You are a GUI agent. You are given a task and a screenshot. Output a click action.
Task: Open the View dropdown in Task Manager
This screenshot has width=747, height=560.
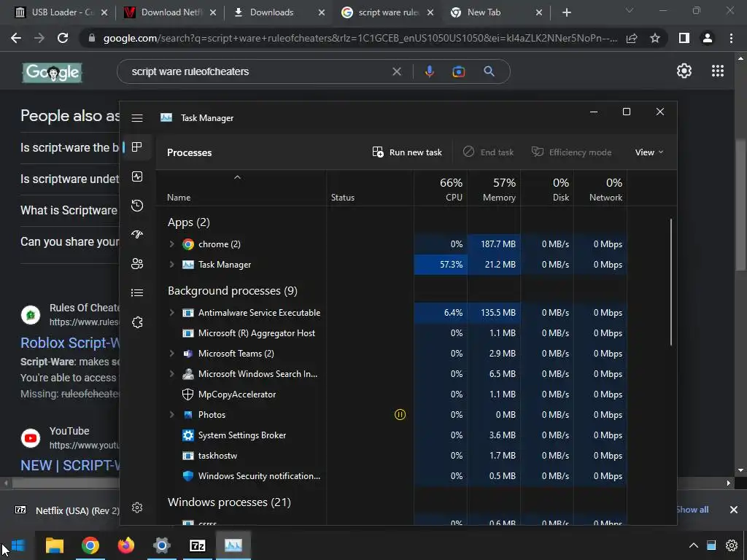(x=649, y=152)
